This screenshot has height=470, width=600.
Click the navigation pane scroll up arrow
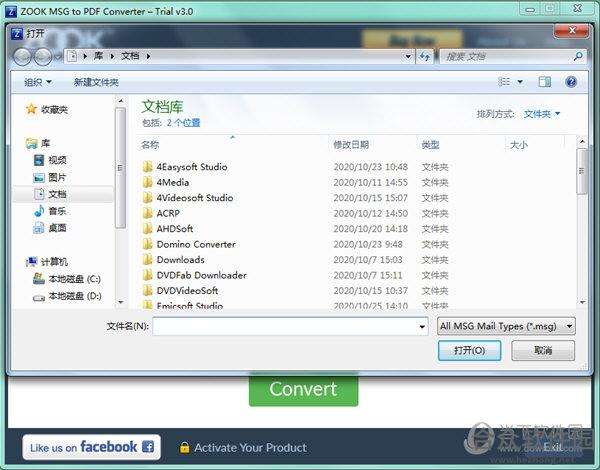[x=121, y=101]
